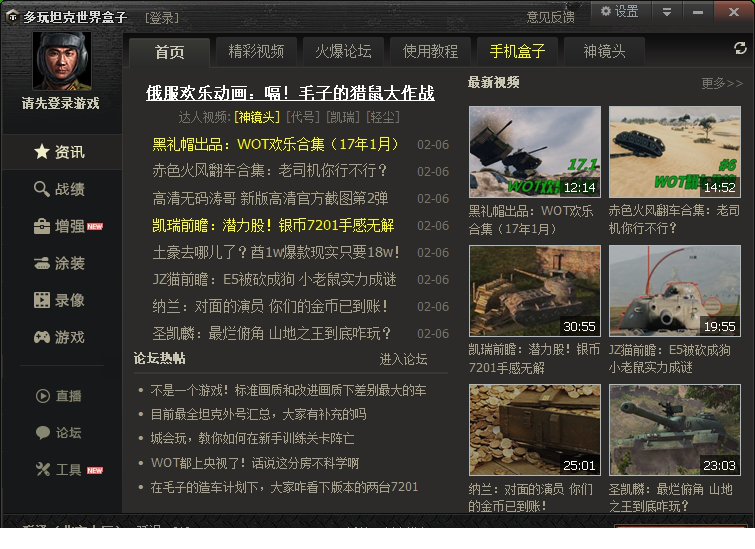Open headline 俄服欢乐动画 article
755x549 pixels.
point(290,92)
